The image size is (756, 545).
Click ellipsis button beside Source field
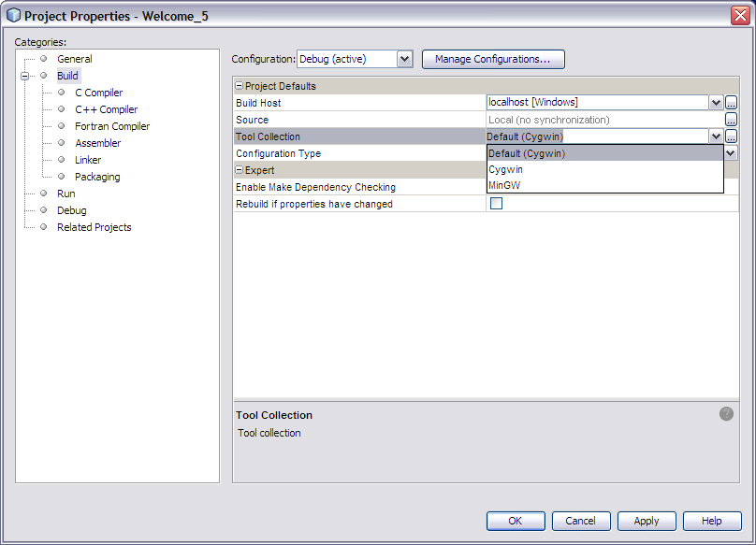(732, 120)
